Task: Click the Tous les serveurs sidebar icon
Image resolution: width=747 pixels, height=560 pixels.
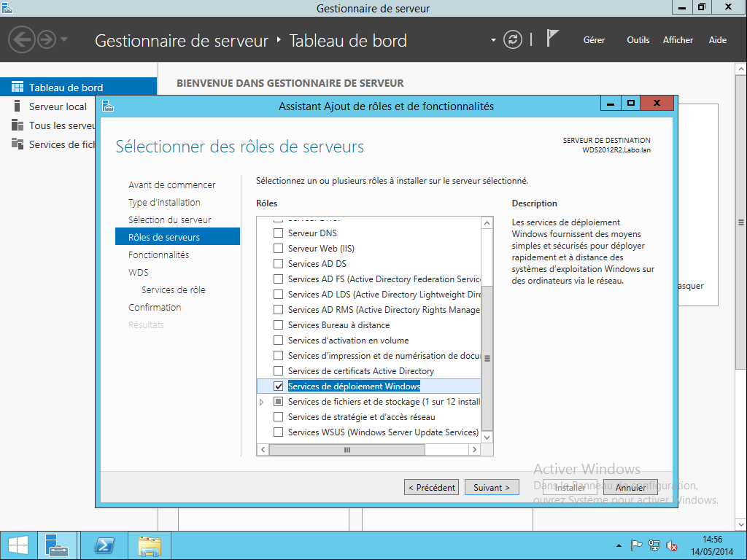Action: tap(18, 125)
